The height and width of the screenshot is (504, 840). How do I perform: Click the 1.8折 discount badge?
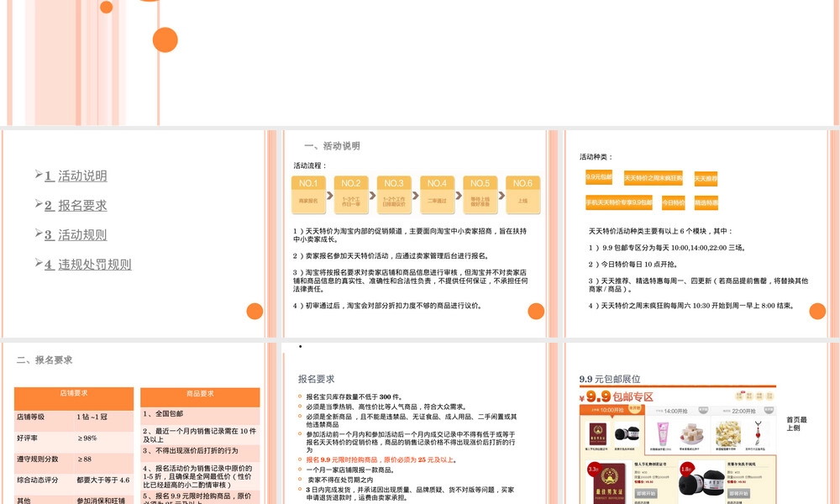click(687, 469)
